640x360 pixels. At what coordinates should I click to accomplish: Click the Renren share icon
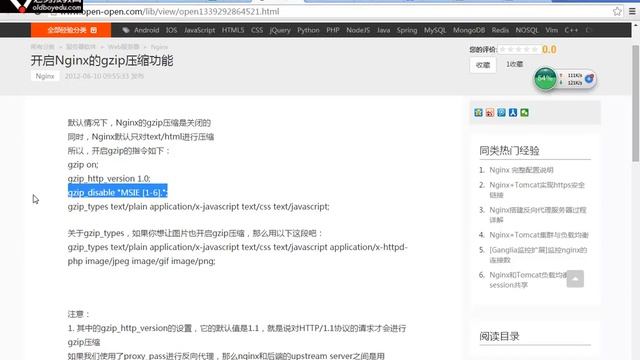coord(513,113)
